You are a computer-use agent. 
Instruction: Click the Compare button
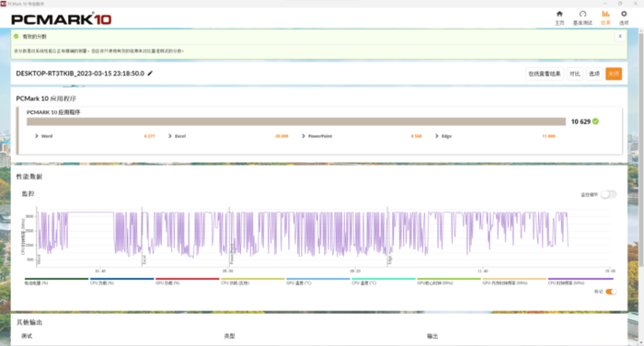click(575, 74)
